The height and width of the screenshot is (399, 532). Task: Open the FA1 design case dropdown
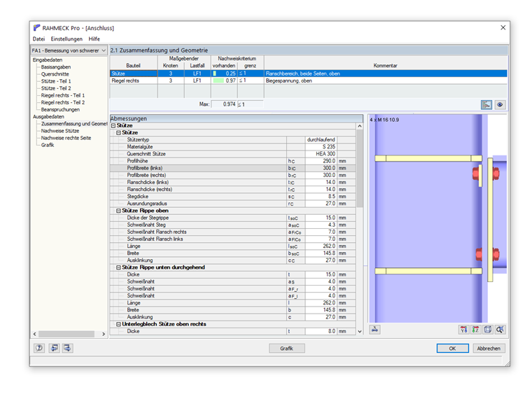(x=69, y=50)
